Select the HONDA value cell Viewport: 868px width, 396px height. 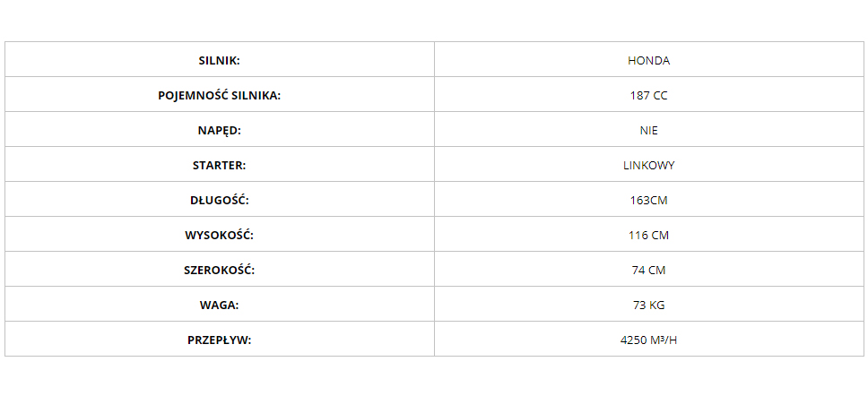pos(649,59)
